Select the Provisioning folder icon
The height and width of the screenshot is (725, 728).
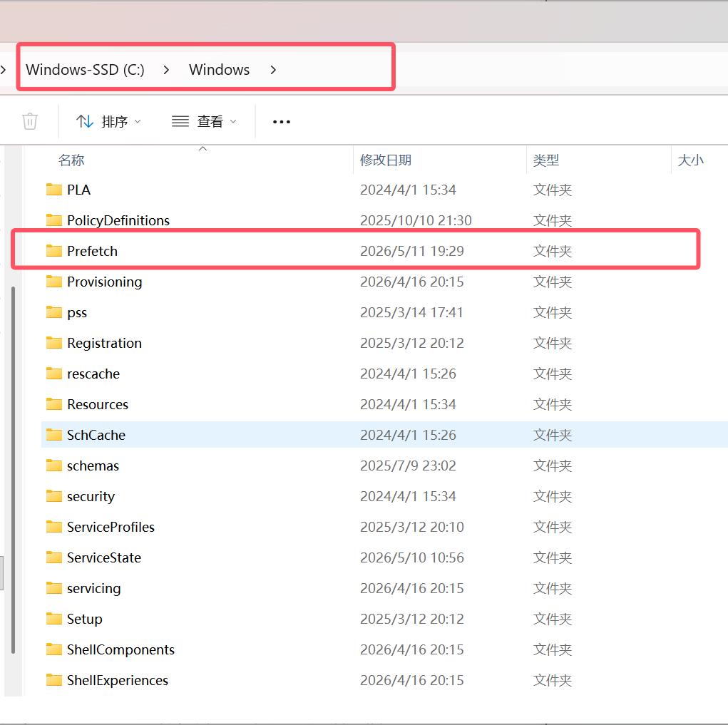click(54, 282)
